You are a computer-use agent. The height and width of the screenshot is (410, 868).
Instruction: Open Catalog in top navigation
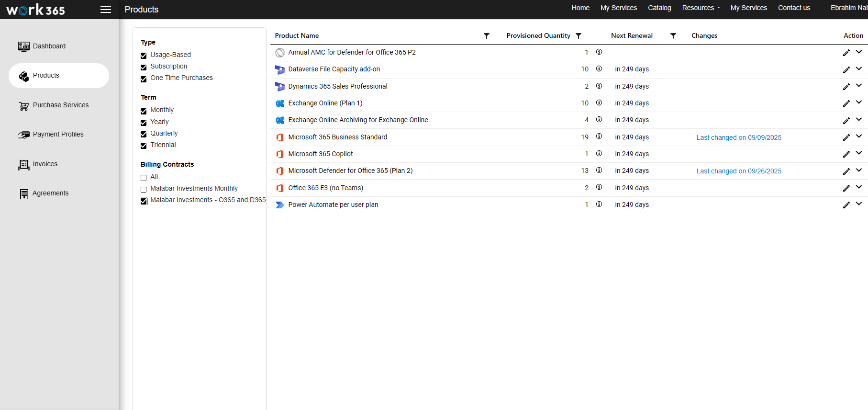pyautogui.click(x=659, y=8)
